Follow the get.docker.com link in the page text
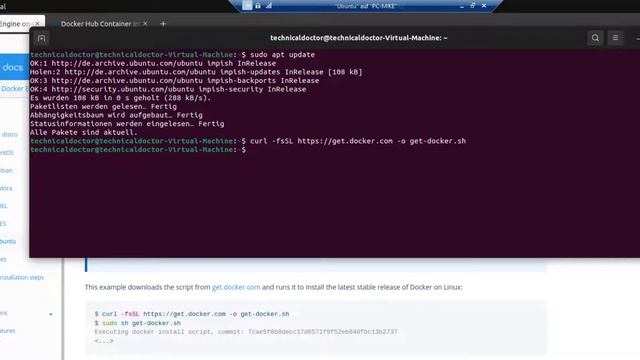The height and width of the screenshot is (360, 640). tap(236, 287)
